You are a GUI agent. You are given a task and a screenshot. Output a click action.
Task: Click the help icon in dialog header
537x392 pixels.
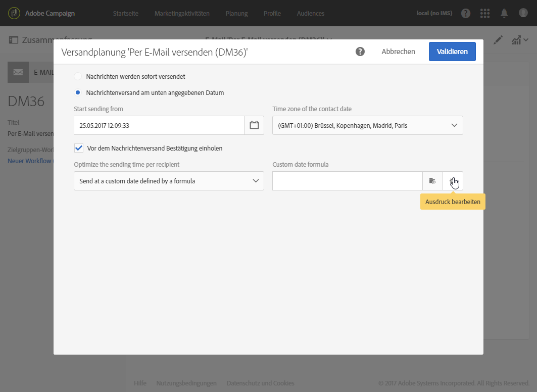360,52
